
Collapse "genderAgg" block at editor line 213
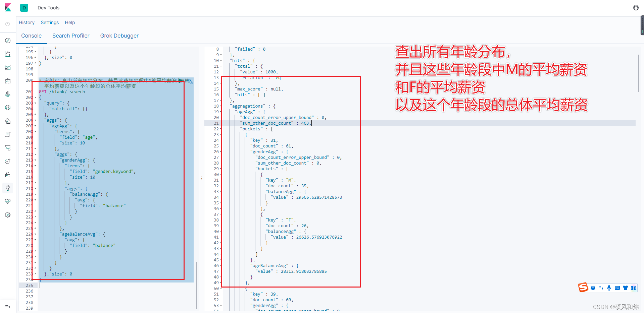(36, 160)
